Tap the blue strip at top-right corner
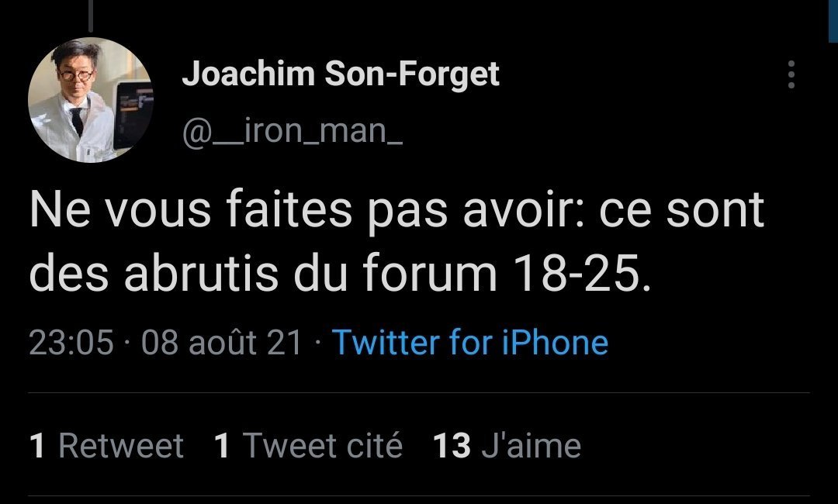Screen dimensions: 838x504 [x=833, y=20]
